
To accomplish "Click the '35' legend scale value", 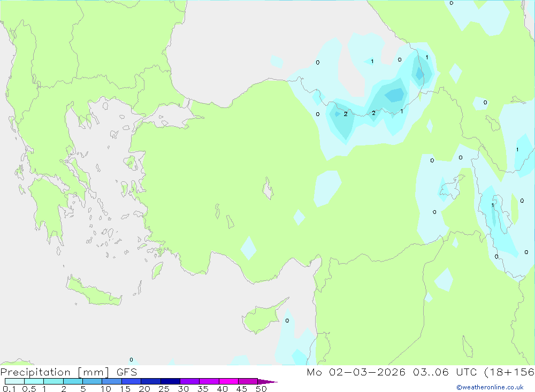I will click(203, 389).
